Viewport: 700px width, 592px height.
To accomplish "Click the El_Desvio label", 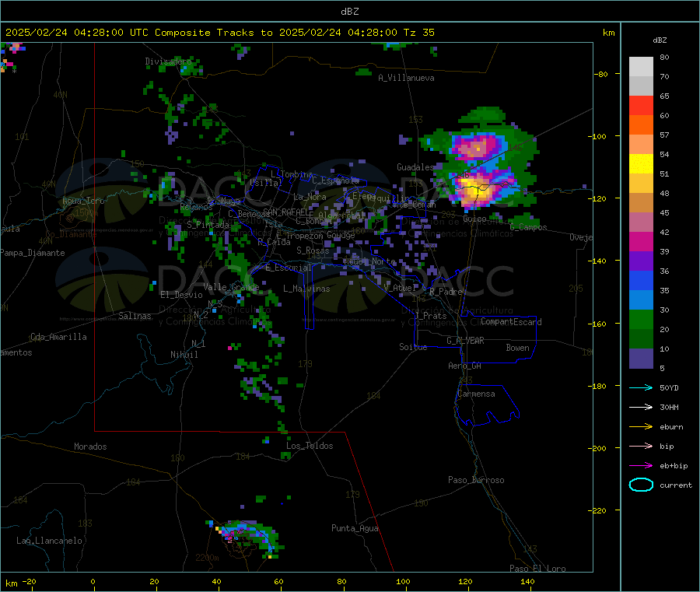I will pyautogui.click(x=181, y=295).
